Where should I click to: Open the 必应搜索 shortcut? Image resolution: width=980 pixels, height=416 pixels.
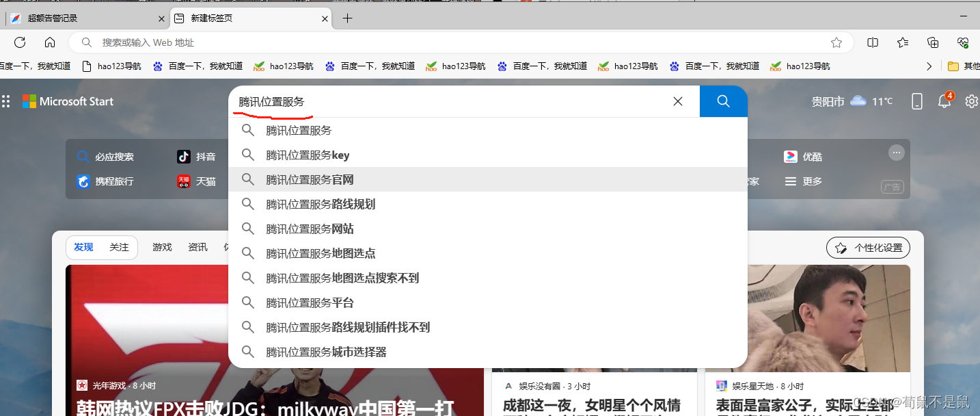click(x=106, y=157)
